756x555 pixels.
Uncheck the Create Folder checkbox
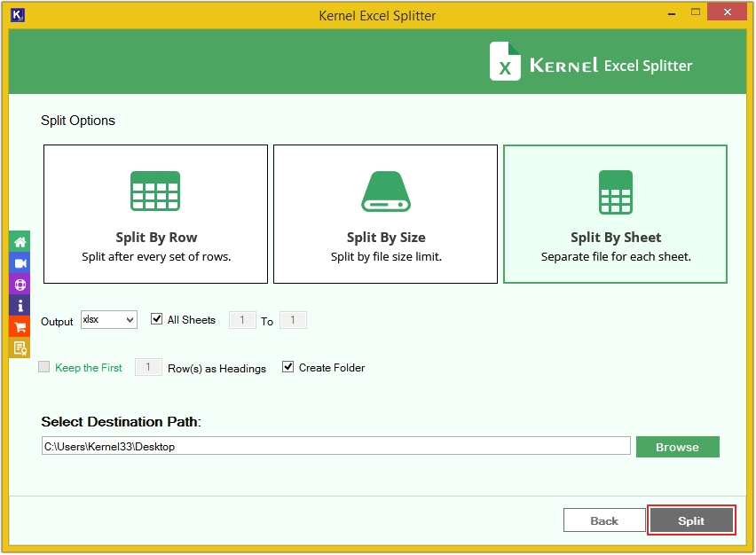tap(287, 367)
